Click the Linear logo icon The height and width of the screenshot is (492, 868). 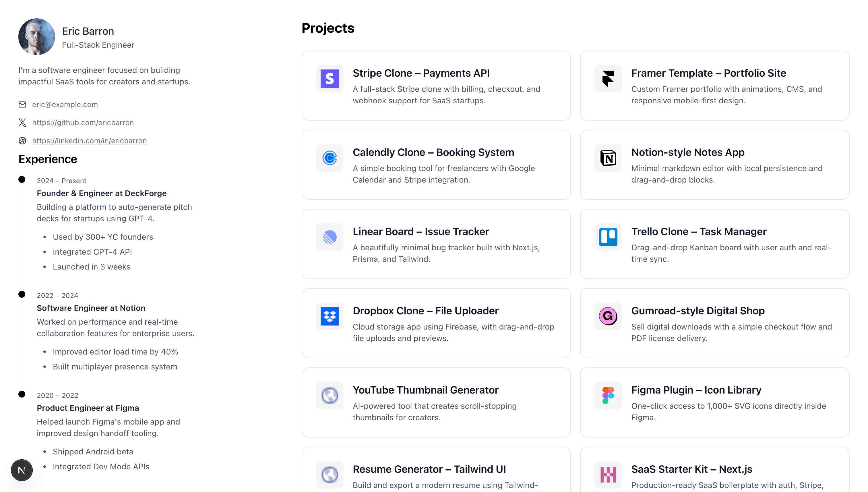point(330,237)
